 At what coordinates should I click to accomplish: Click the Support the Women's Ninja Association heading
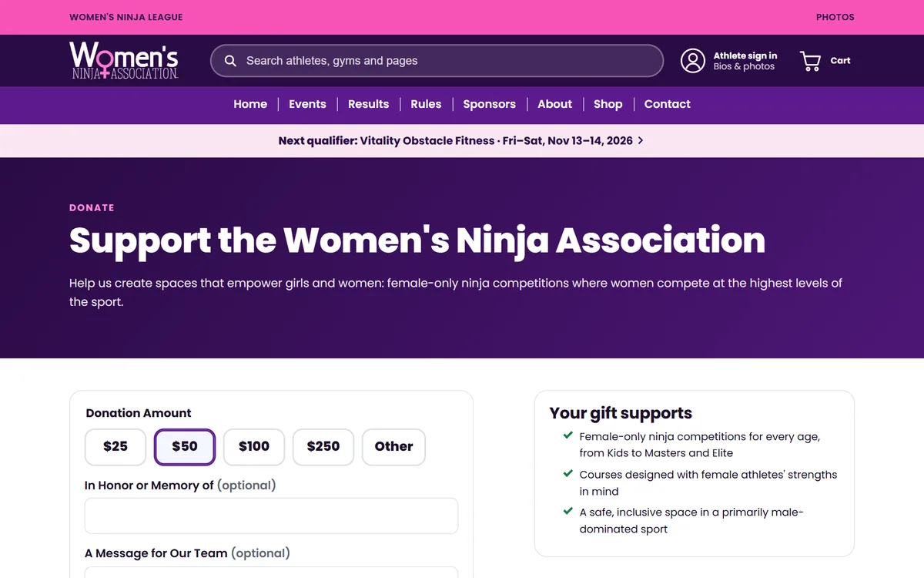click(417, 240)
